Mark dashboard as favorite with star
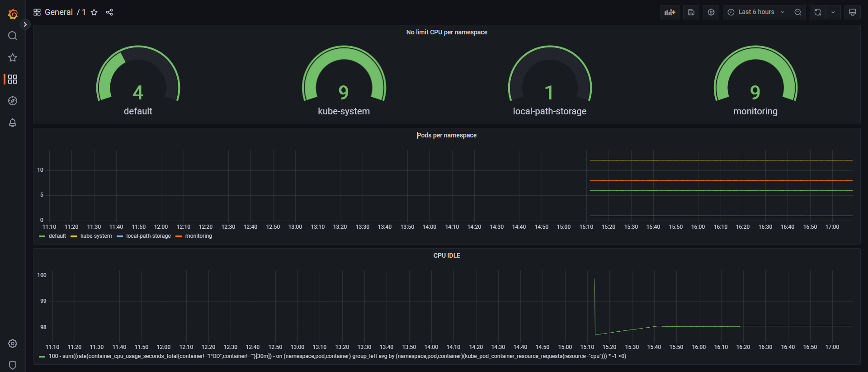Viewport: 868px width, 372px height. tap(94, 12)
